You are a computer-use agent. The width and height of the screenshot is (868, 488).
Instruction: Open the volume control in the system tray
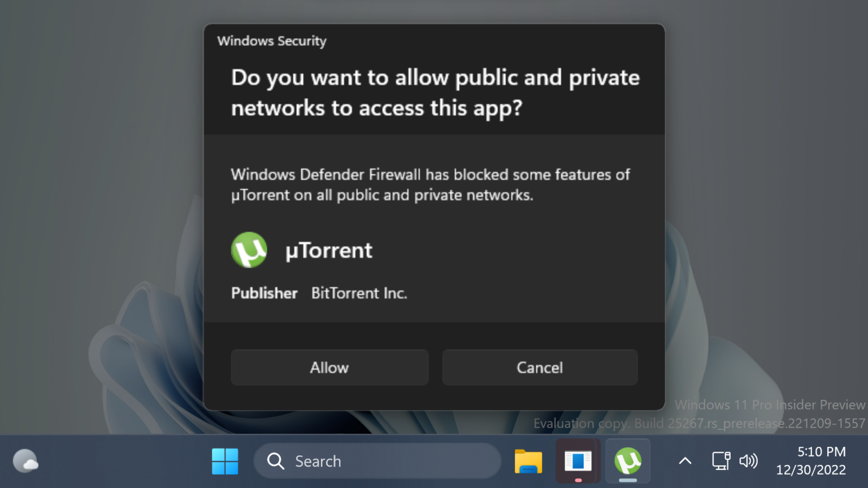point(748,461)
